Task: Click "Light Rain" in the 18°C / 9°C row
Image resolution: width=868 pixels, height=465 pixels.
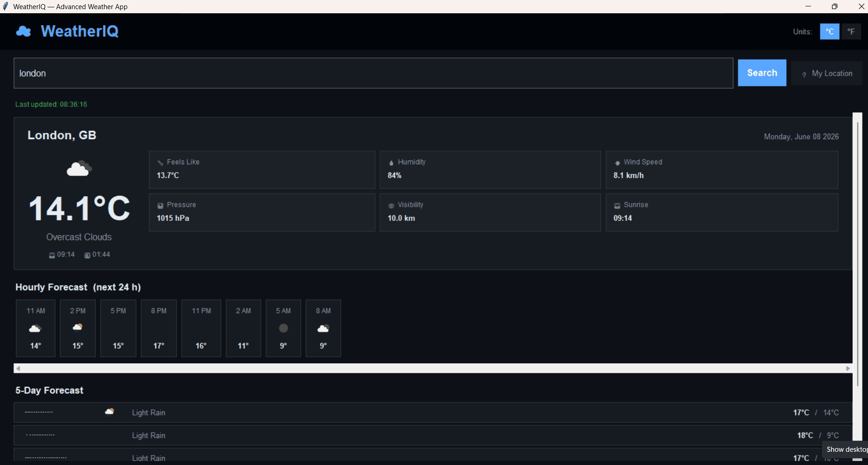Action: pos(149,435)
